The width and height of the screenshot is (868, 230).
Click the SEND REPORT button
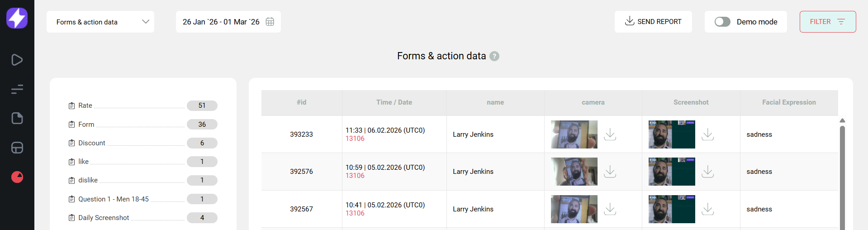(653, 22)
